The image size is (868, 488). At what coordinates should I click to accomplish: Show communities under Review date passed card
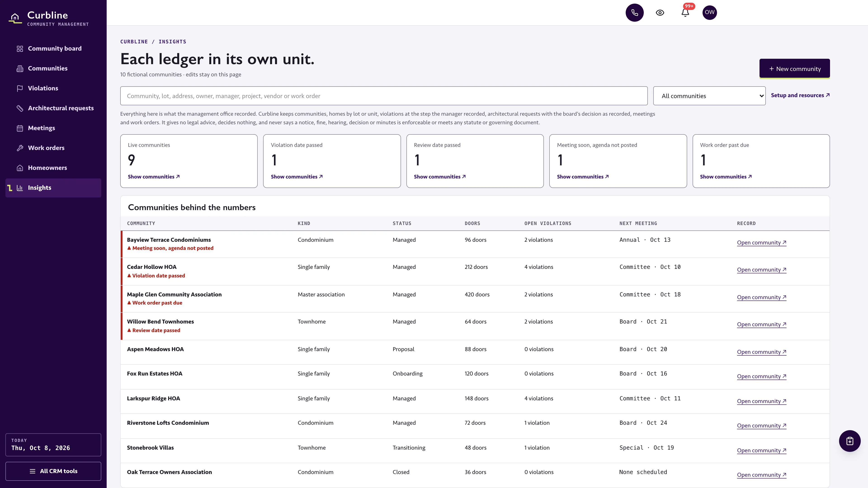tap(440, 176)
